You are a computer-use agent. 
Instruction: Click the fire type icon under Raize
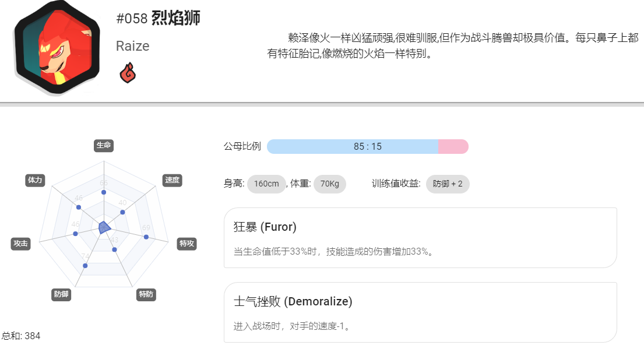pos(128,73)
